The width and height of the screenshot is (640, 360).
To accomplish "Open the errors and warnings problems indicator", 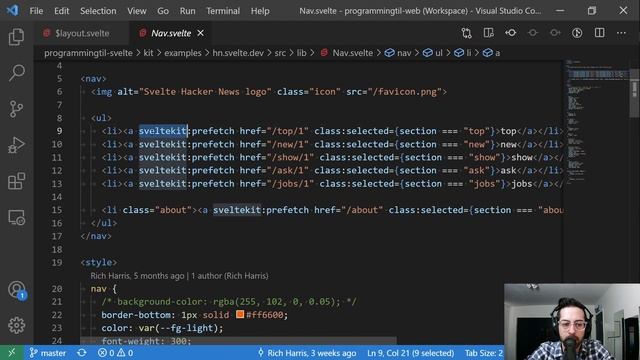I will click(x=115, y=353).
